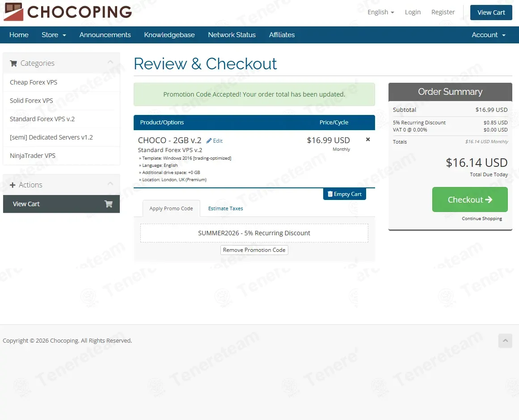The height and width of the screenshot is (420, 519).
Task: Empty the cart
Action: tap(345, 194)
